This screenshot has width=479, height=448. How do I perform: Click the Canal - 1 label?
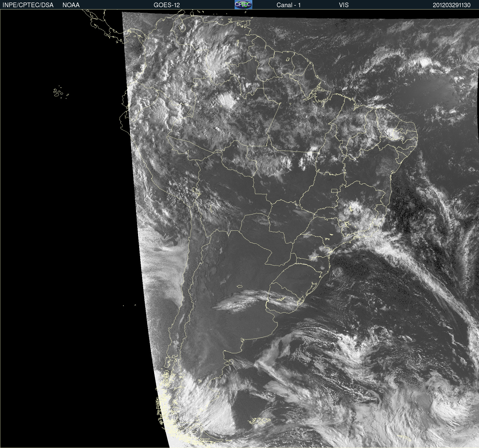coord(289,5)
